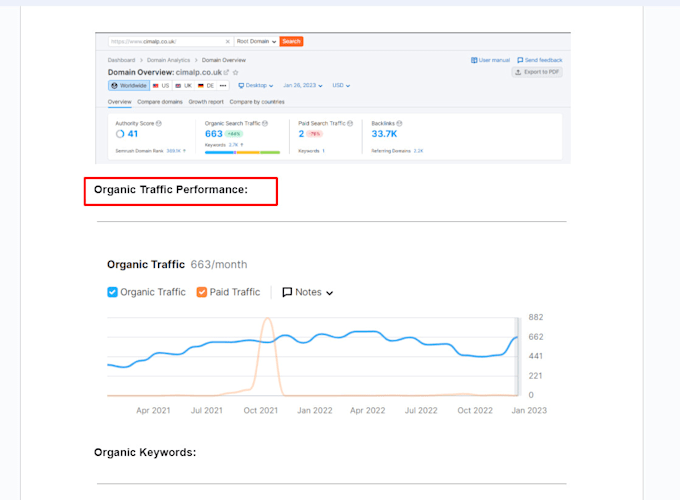Click the 2.2K referring domains count
This screenshot has width=680, height=500.
pyautogui.click(x=418, y=151)
